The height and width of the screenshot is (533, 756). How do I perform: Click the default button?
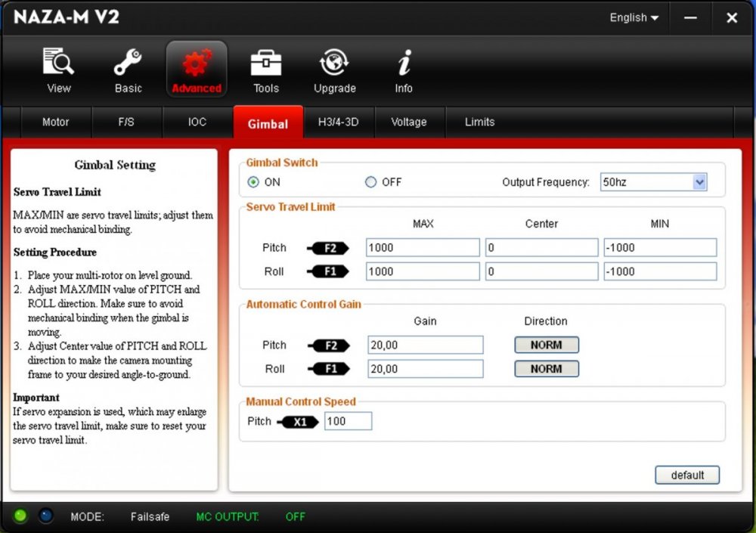click(x=687, y=475)
